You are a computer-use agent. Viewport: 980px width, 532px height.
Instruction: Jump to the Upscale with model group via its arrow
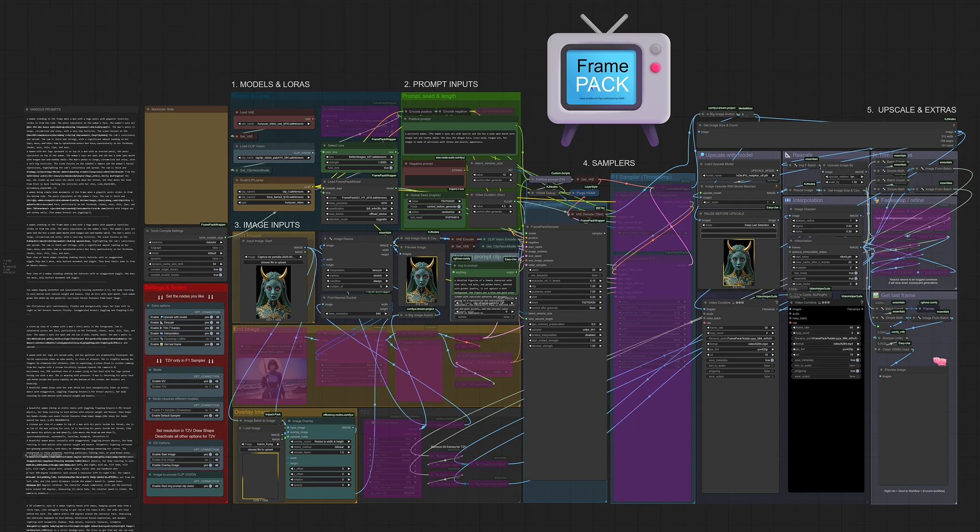218,317
